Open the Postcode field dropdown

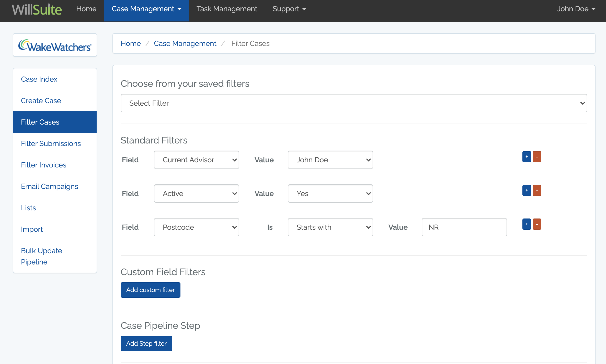(x=196, y=227)
